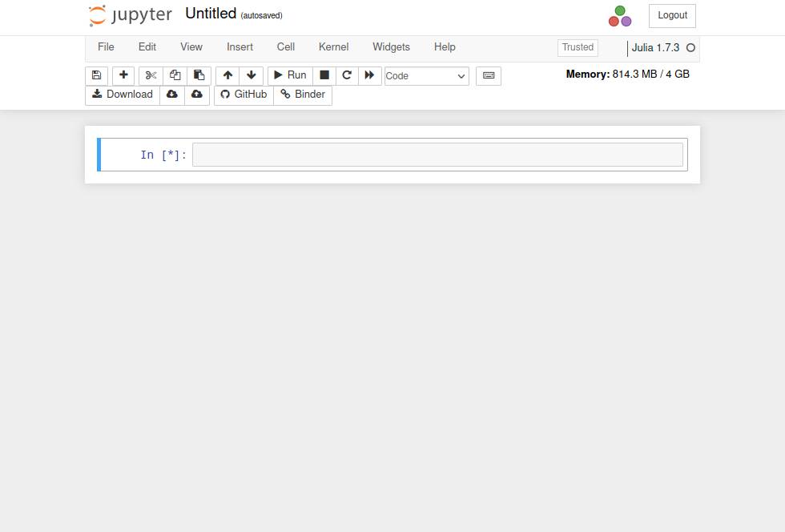Image resolution: width=785 pixels, height=532 pixels.
Task: Open the Widgets menu
Action: pos(391,47)
